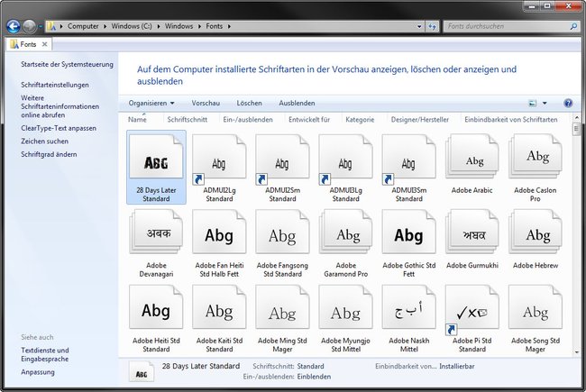Open the Organisieren dropdown menu
Screen dimensions: 586x392
pos(151,103)
